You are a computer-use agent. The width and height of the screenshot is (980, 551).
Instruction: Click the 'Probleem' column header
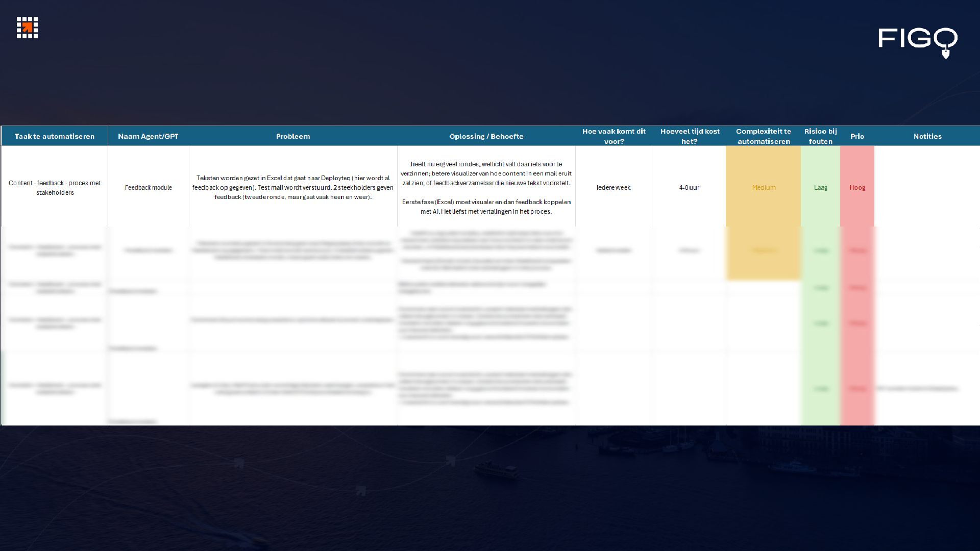[293, 136]
